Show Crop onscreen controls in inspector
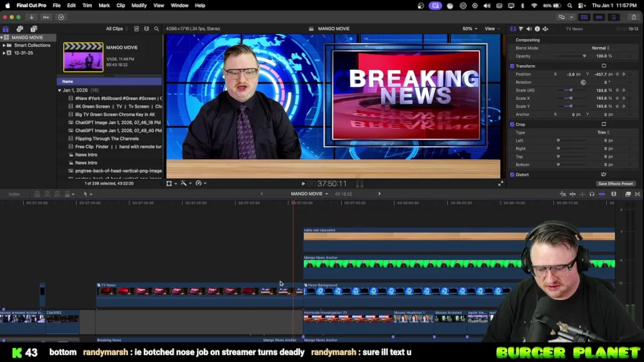 [x=604, y=124]
